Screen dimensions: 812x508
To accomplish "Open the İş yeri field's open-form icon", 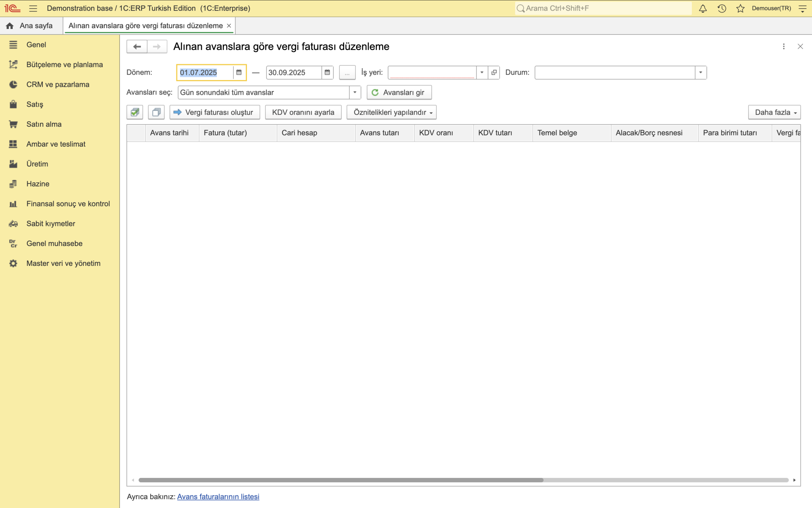I will click(x=494, y=73).
